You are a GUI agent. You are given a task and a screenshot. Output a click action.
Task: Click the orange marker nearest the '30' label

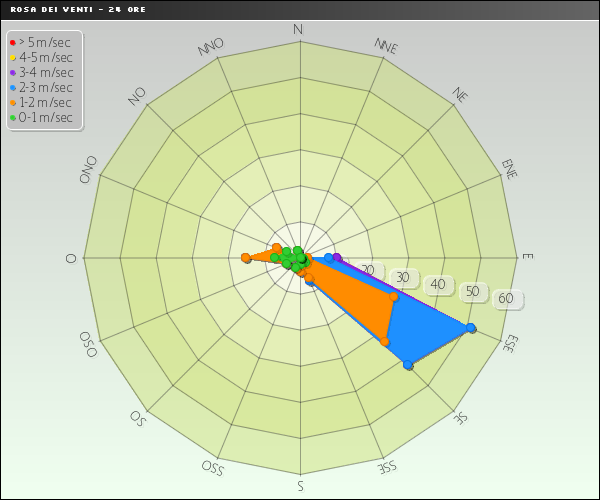(394, 296)
